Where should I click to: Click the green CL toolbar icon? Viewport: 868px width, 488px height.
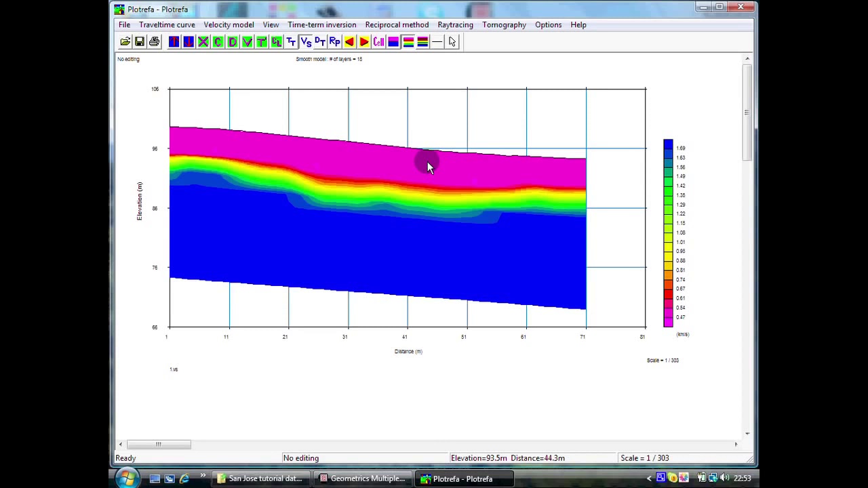coord(277,42)
